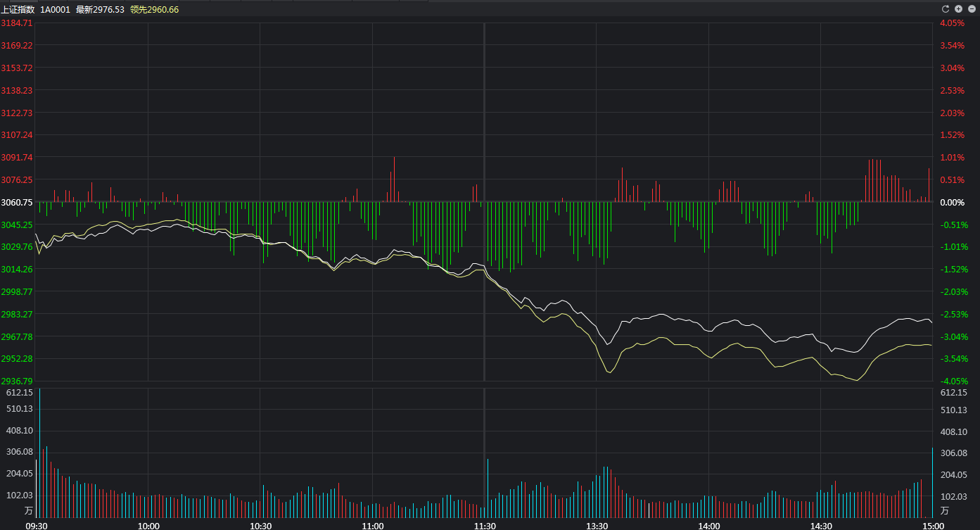980x530 pixels.
Task: Click the closing volume bar at 15:00
Action: pos(932,482)
